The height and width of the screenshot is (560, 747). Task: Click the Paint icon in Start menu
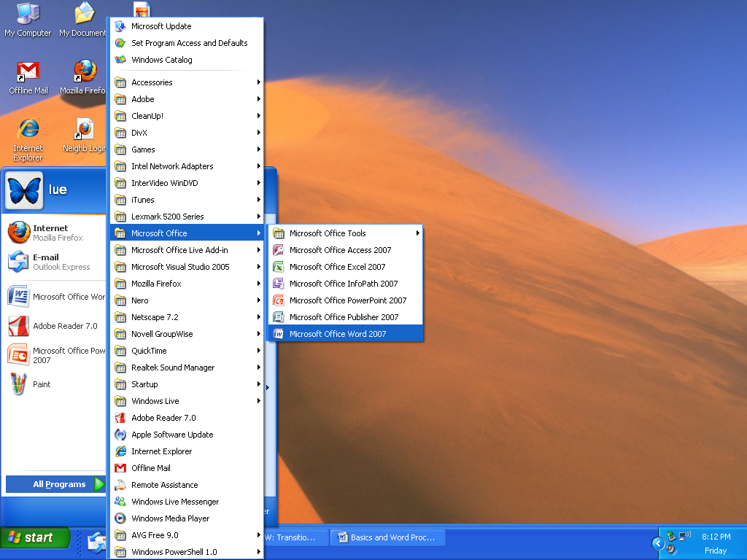point(18,384)
